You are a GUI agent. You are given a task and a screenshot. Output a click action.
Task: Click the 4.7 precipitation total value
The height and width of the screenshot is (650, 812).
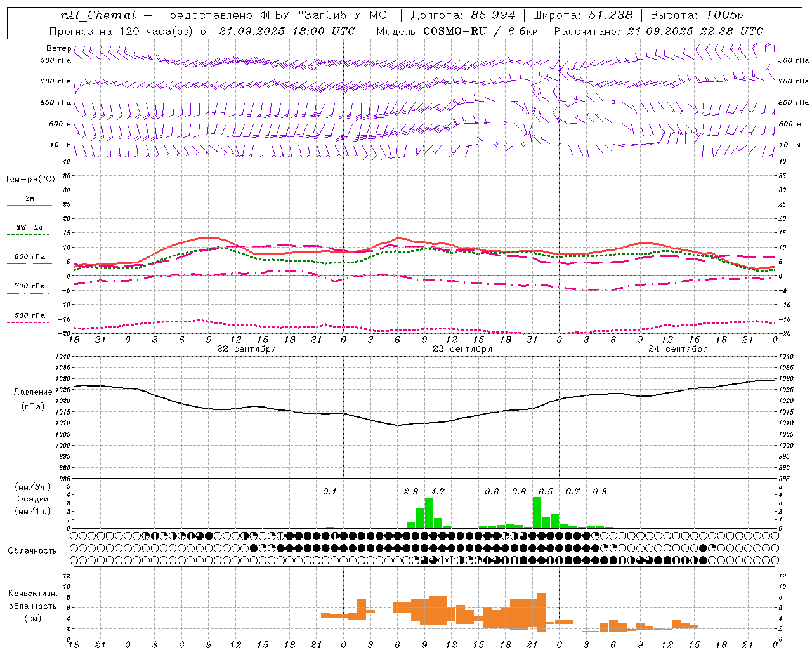[x=438, y=491]
